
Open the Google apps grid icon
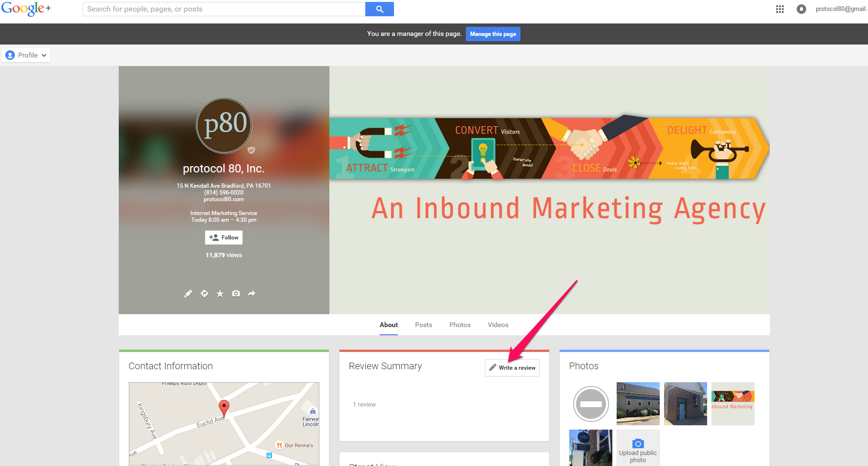(x=780, y=9)
